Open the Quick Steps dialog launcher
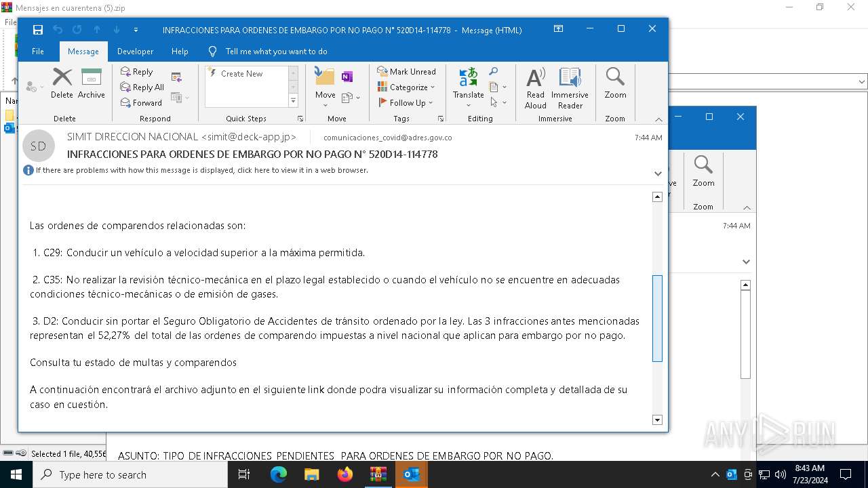The height and width of the screenshot is (488, 868). pos(300,119)
